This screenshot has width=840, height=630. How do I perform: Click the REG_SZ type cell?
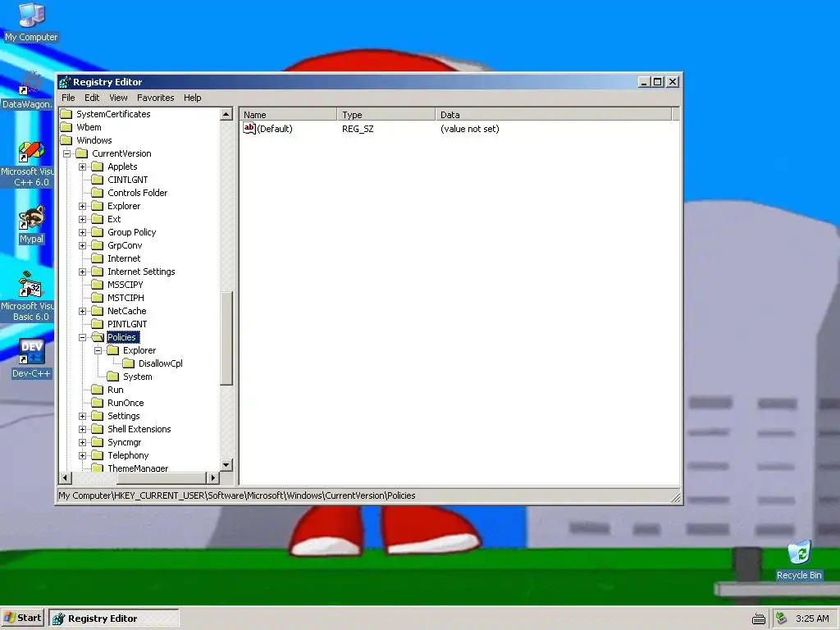358,129
